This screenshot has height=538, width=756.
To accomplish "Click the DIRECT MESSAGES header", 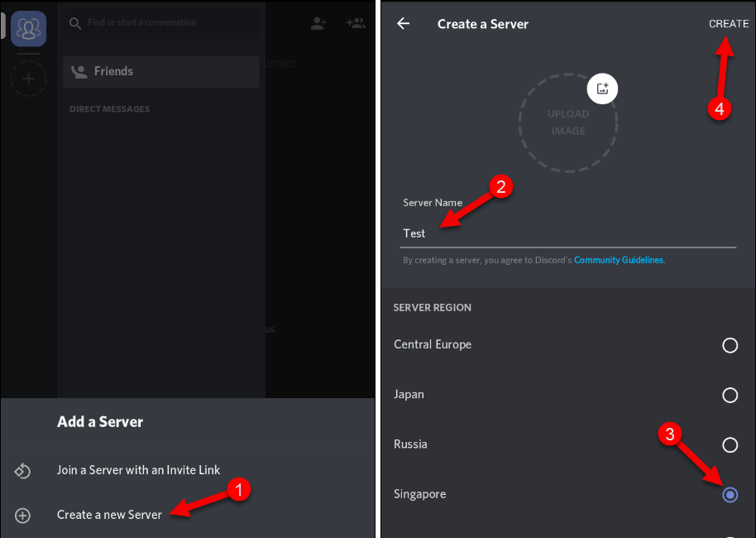I will coord(109,109).
